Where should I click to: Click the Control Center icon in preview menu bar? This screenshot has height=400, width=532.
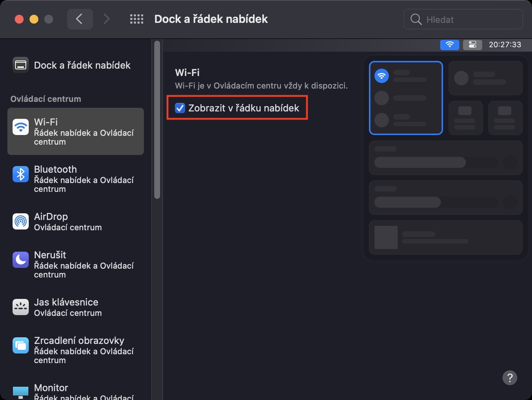473,45
